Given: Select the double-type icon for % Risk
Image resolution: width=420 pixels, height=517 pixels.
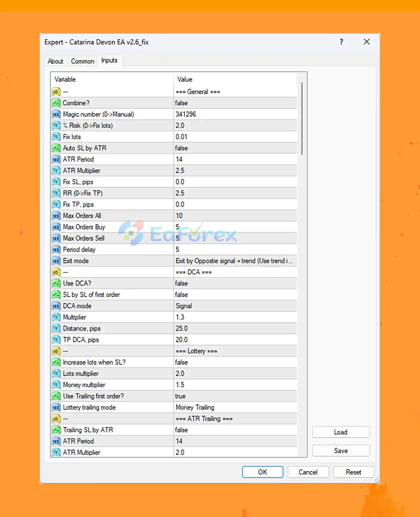Looking at the screenshot, I should click(56, 125).
